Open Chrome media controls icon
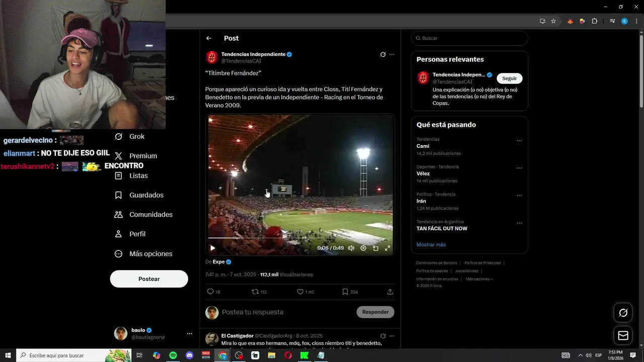Viewport: 644px width, 362px height. pos(612,21)
